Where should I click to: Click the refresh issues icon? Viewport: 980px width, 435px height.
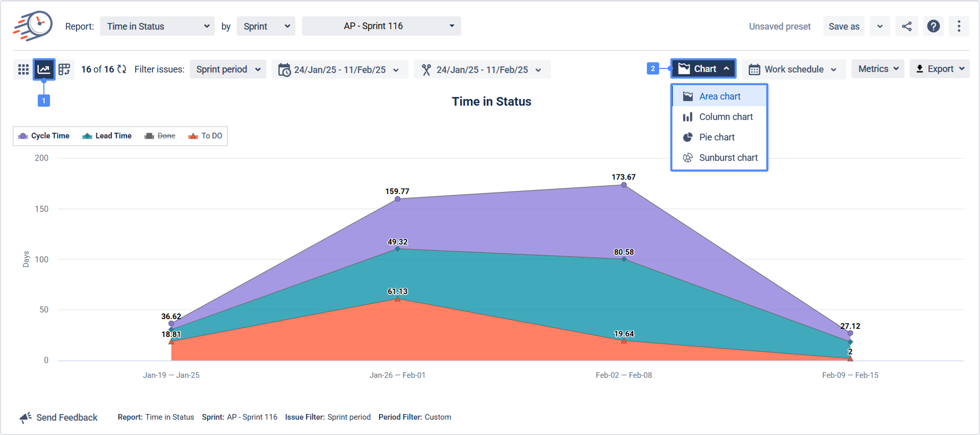pyautogui.click(x=122, y=69)
